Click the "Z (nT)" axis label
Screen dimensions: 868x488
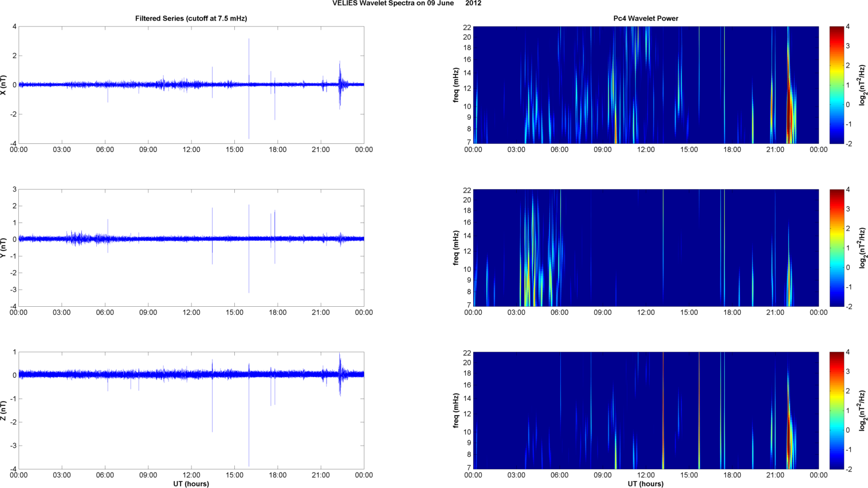click(x=5, y=411)
